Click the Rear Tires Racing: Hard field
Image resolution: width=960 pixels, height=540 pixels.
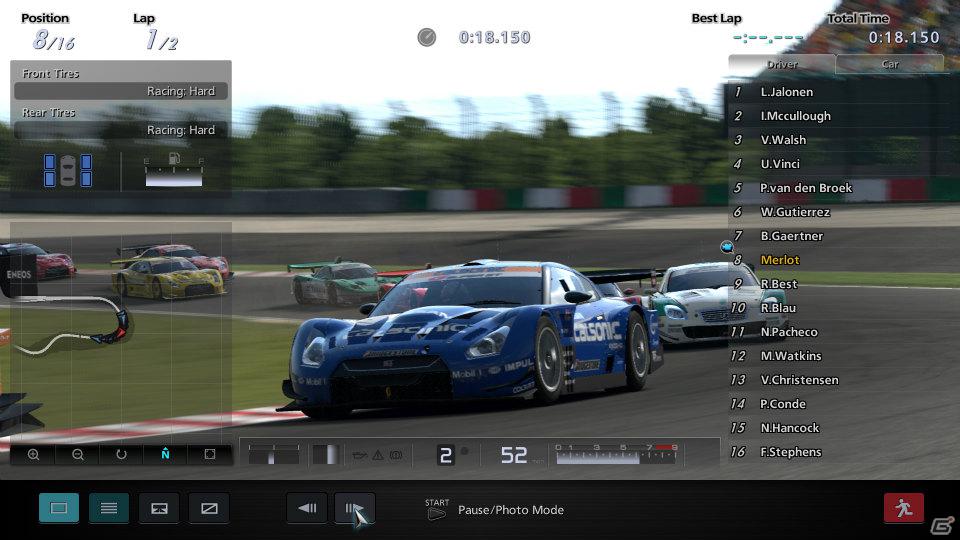121,130
